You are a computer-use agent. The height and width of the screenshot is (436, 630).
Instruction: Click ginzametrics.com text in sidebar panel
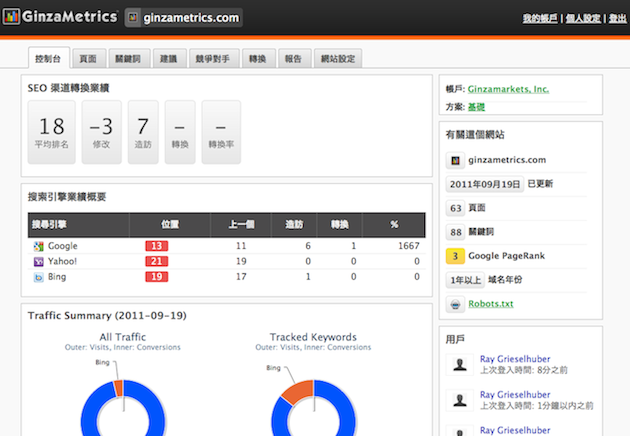click(x=507, y=160)
